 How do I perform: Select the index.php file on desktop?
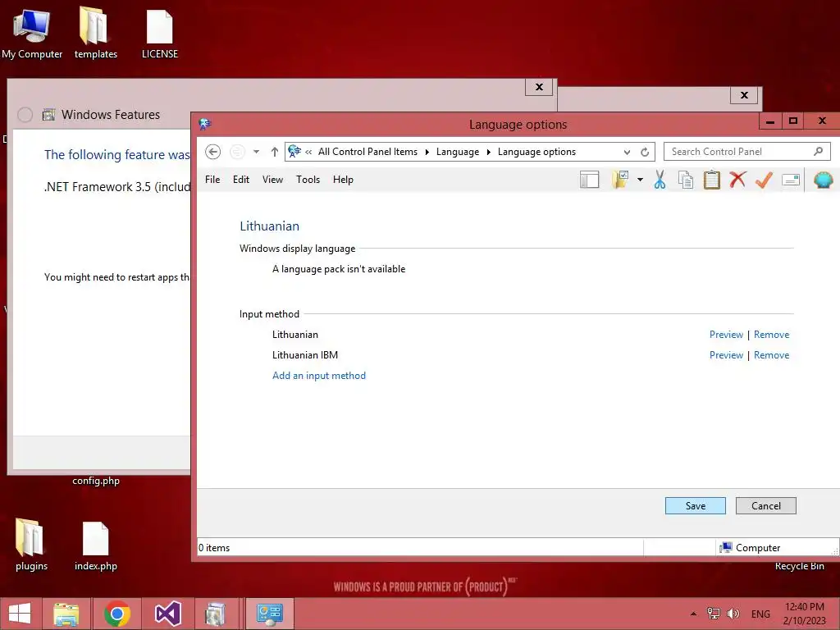point(95,546)
